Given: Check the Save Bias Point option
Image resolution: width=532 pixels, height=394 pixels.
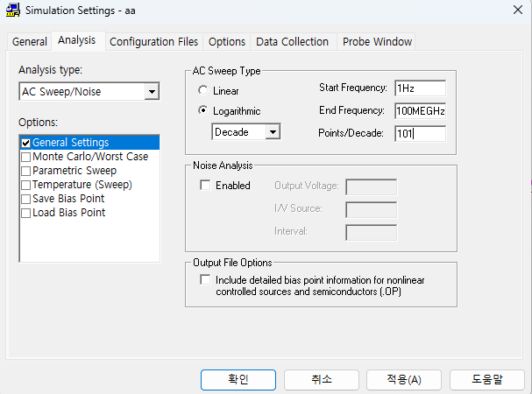Looking at the screenshot, I should [25, 199].
